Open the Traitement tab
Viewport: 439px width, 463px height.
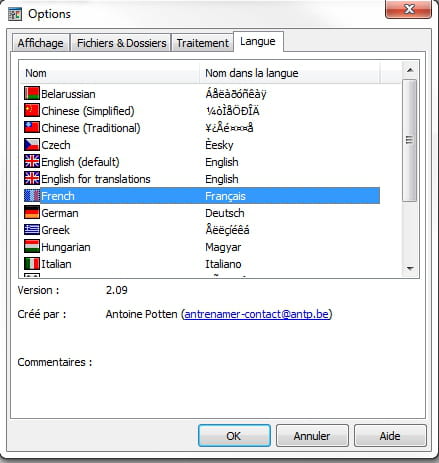tap(202, 43)
